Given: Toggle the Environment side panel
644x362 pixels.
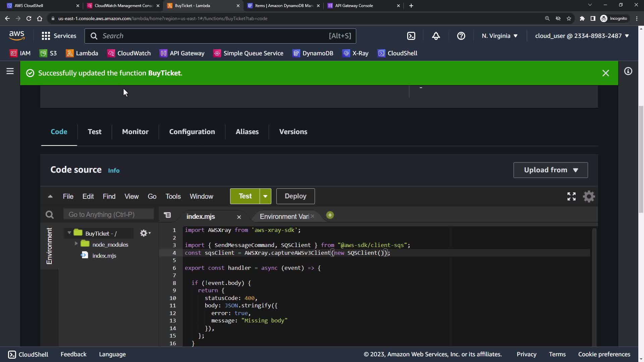Looking at the screenshot, I should coord(49,246).
